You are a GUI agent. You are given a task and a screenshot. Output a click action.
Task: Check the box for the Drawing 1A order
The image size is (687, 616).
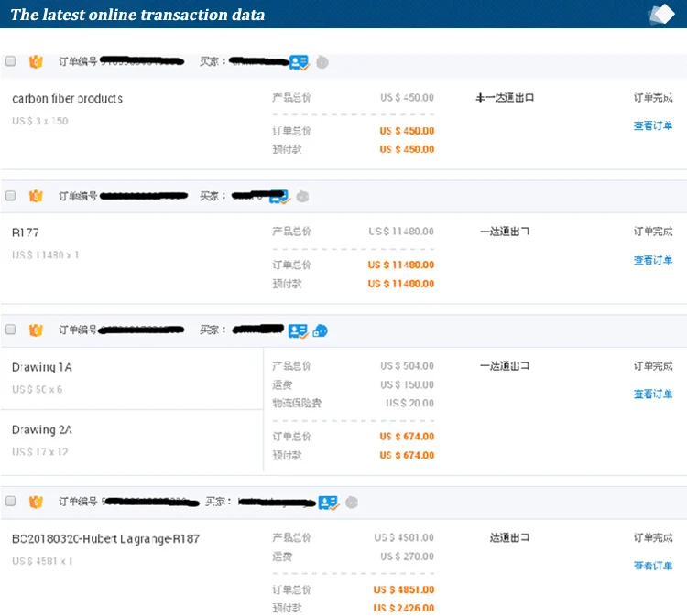(11, 330)
